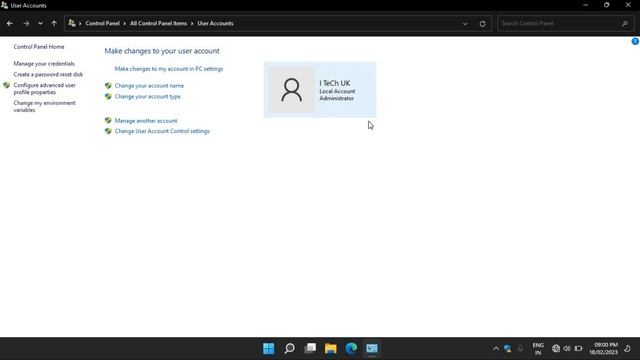
Task: Close the User Accounts window
Action: (x=628, y=5)
